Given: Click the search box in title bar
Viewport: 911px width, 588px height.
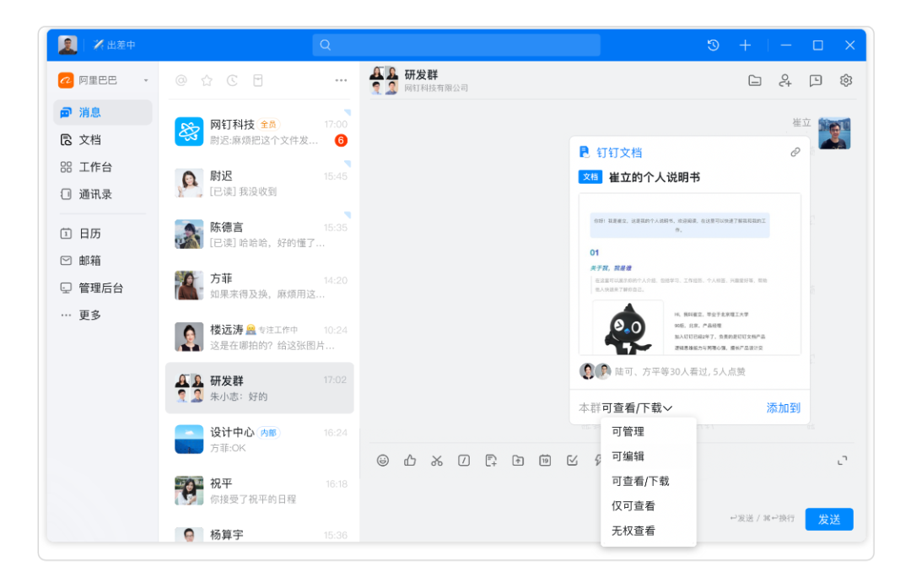Looking at the screenshot, I should 456,45.
